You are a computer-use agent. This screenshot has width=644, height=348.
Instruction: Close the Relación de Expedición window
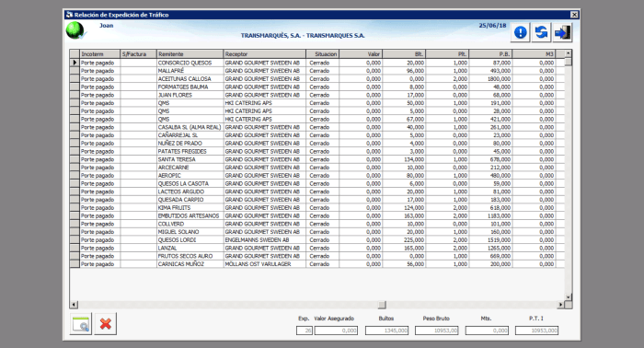coord(574,15)
